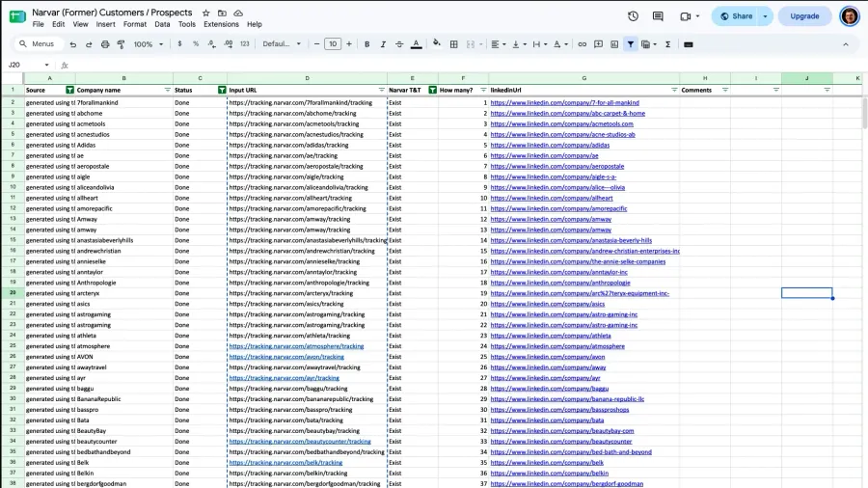Click the Print icon

(x=104, y=44)
